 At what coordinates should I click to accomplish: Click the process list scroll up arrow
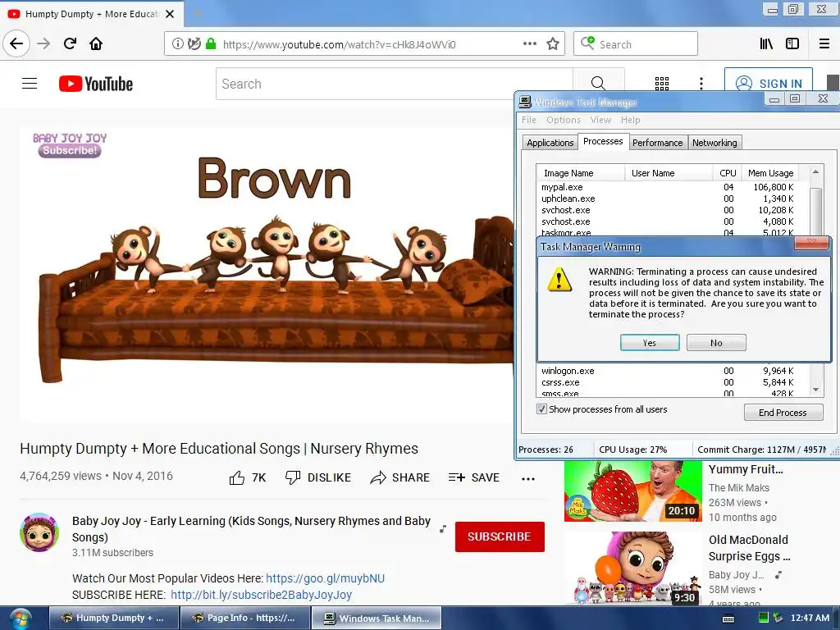click(815, 172)
